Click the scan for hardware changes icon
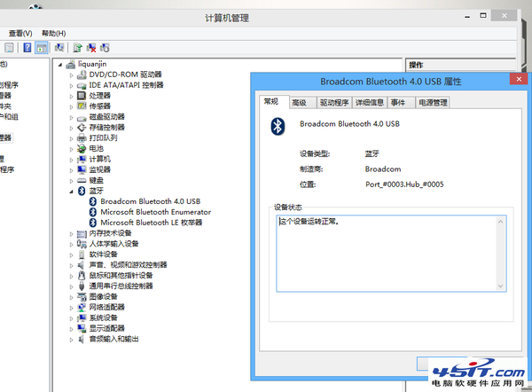This screenshot has width=532, height=392. pos(59,48)
